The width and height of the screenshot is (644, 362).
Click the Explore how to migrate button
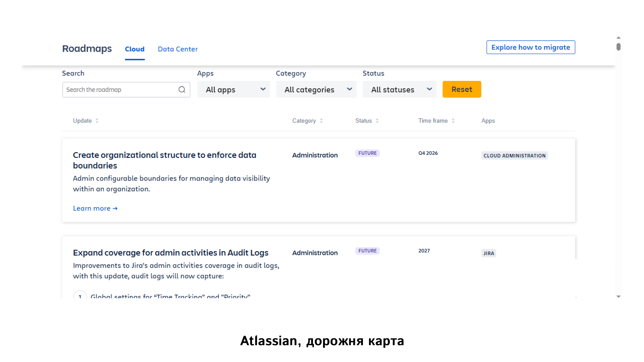click(x=531, y=47)
